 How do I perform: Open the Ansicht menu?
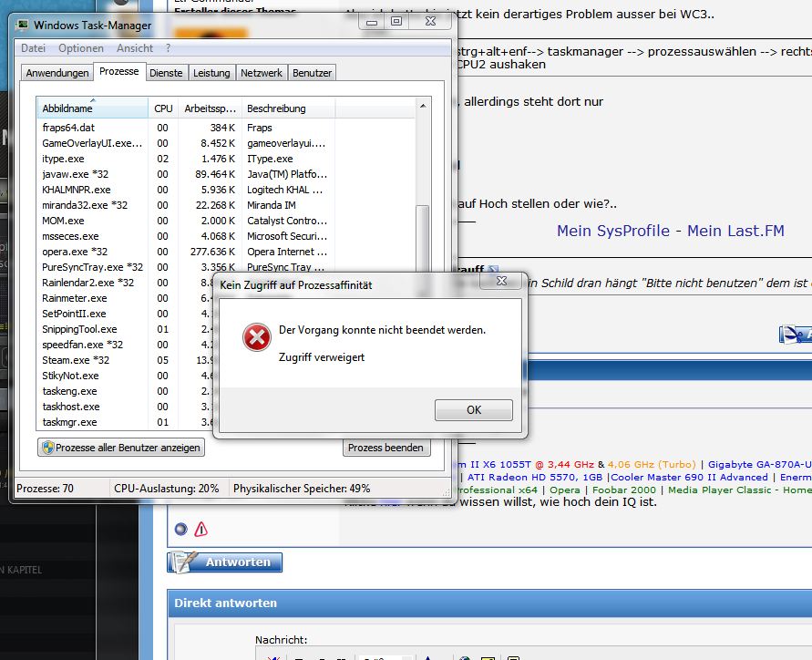135,48
